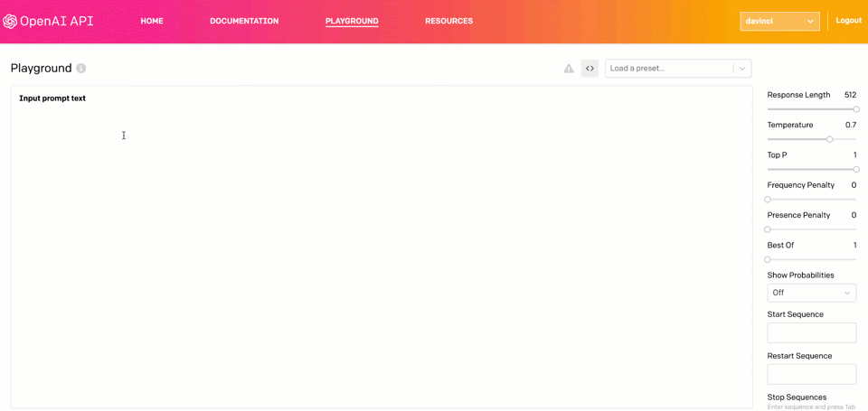Click the Frequency Penalty label
The image size is (868, 411).
point(801,185)
